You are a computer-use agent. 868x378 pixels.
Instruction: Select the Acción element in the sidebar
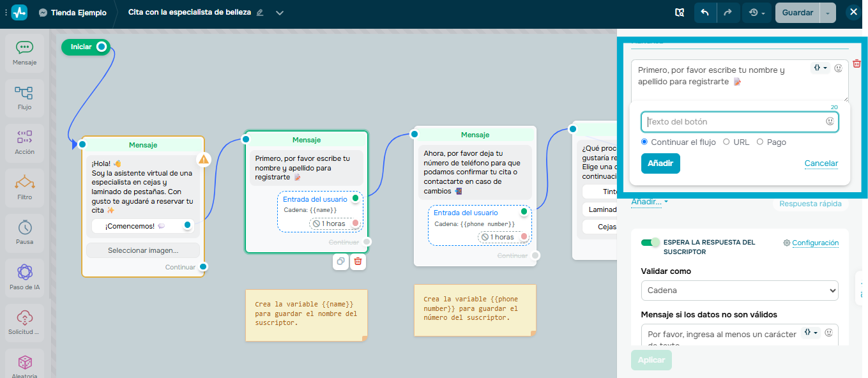click(x=25, y=143)
